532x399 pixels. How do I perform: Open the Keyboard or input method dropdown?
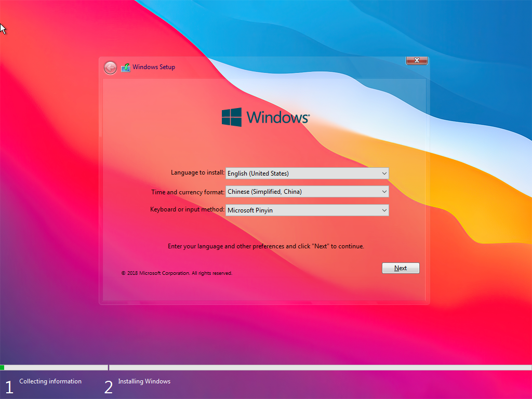[307, 210]
